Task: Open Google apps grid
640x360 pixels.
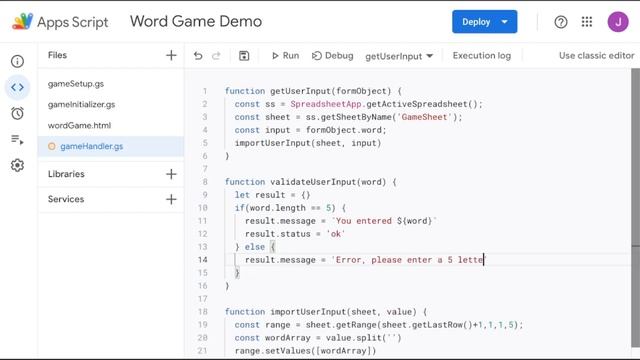Action: (587, 22)
